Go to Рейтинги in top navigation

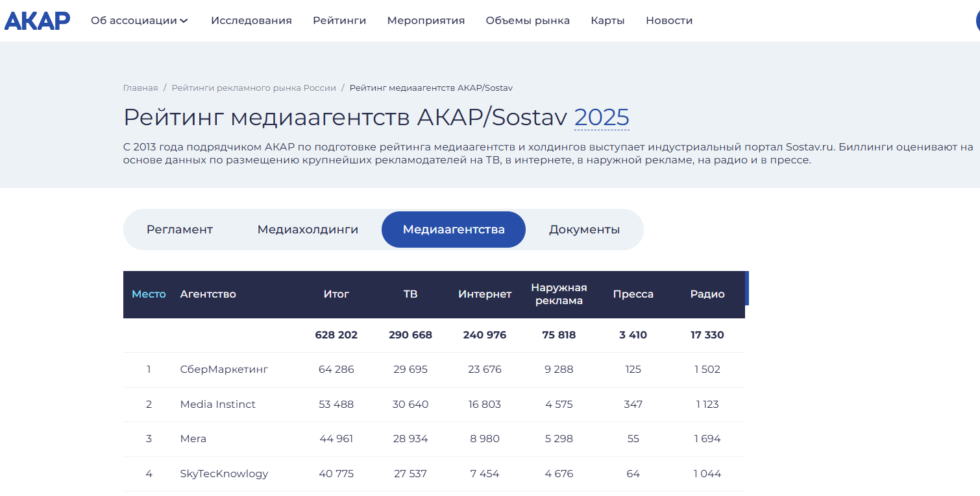coord(339,21)
